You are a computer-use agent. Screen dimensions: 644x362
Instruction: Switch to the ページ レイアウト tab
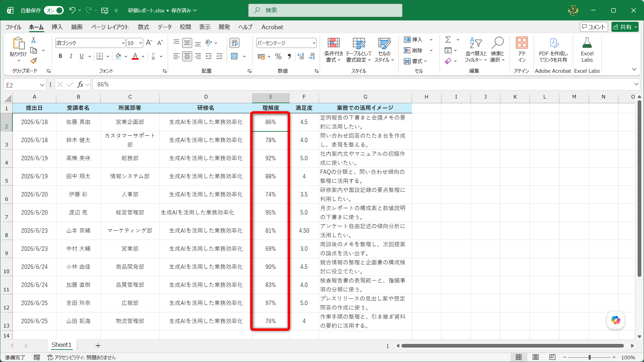110,27
